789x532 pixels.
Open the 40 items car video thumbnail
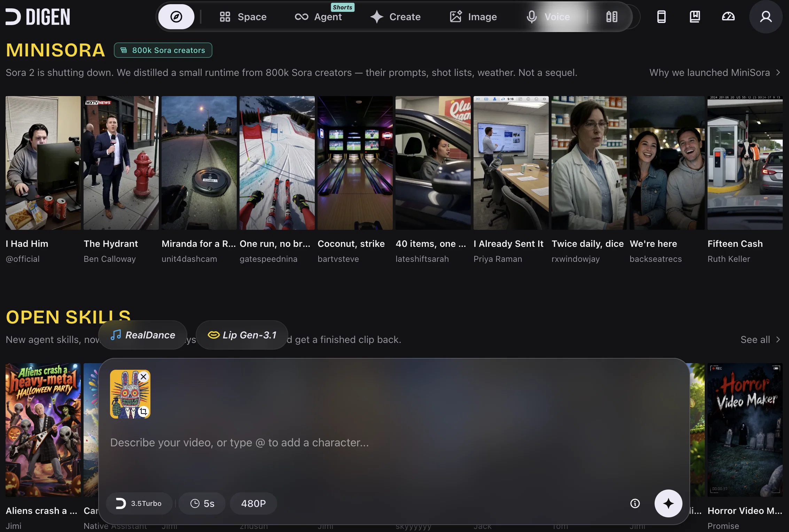pos(433,163)
